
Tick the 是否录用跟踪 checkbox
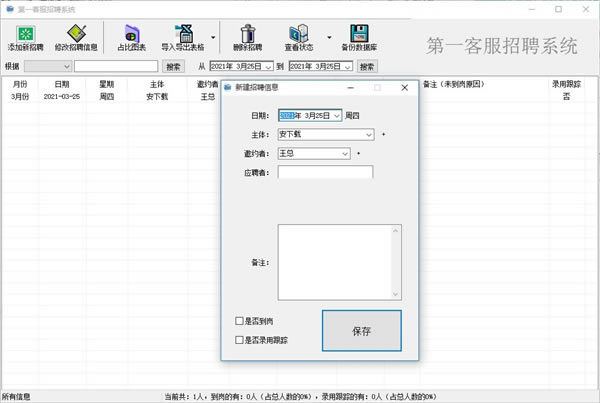pos(238,340)
